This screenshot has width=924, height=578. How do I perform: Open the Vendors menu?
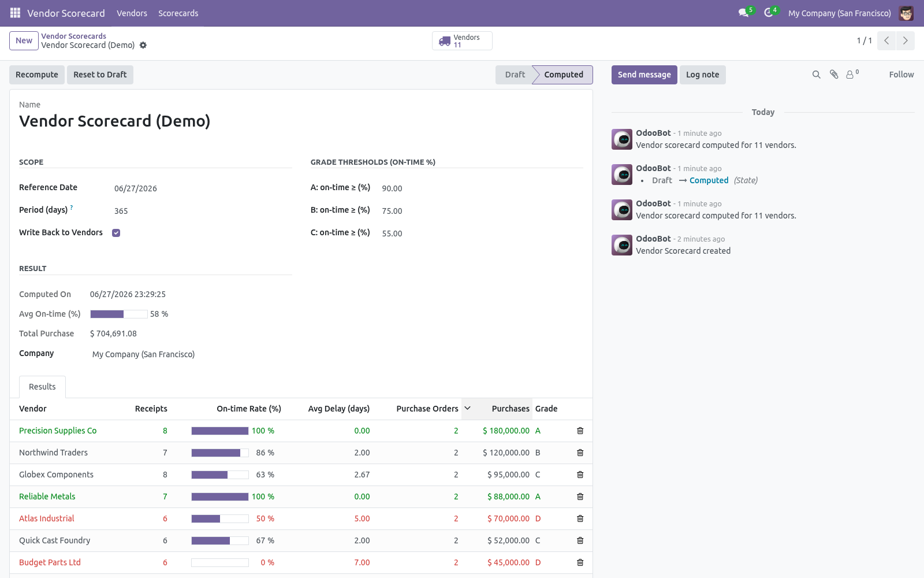pyautogui.click(x=132, y=13)
